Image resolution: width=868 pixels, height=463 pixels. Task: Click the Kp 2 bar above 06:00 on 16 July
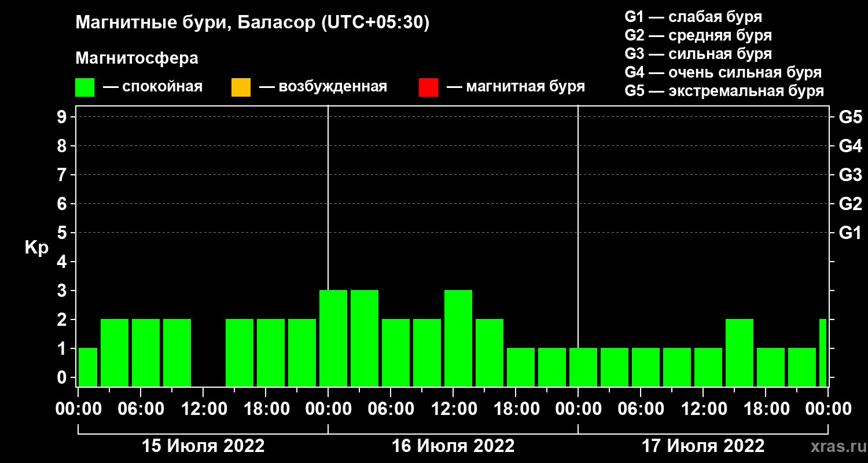pyautogui.click(x=396, y=353)
